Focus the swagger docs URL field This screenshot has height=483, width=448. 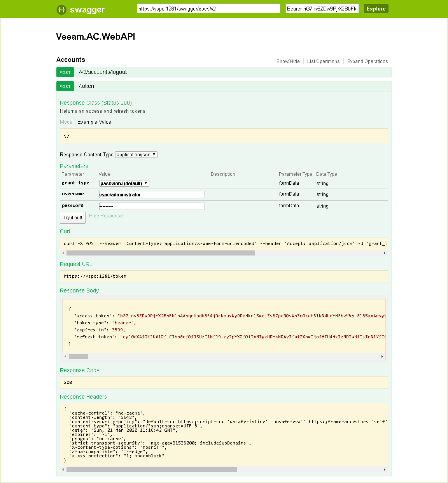(x=208, y=9)
